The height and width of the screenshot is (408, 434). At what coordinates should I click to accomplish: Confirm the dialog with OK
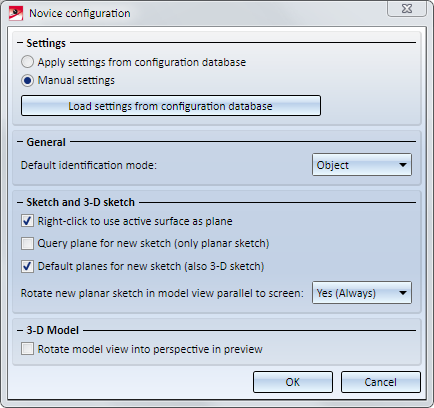pos(293,382)
